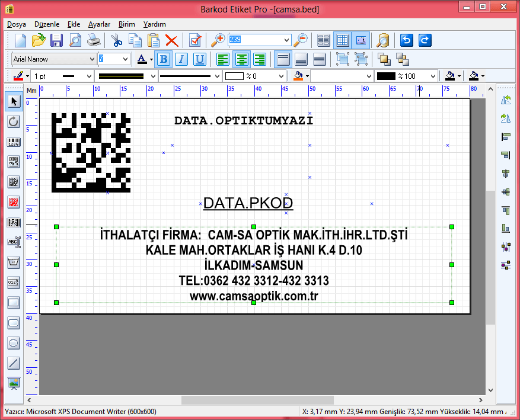Paste from the clipboard
Screen dimensions: 520x420
tap(153, 40)
